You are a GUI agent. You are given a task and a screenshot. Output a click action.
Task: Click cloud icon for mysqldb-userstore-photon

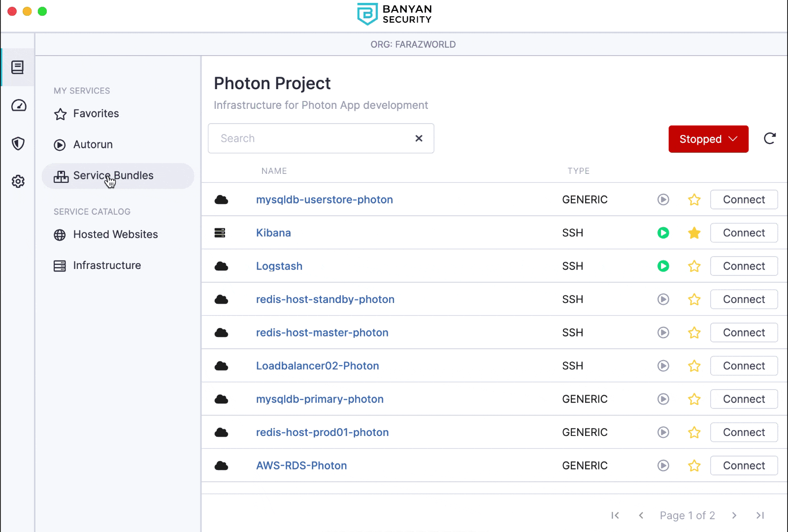(x=222, y=199)
